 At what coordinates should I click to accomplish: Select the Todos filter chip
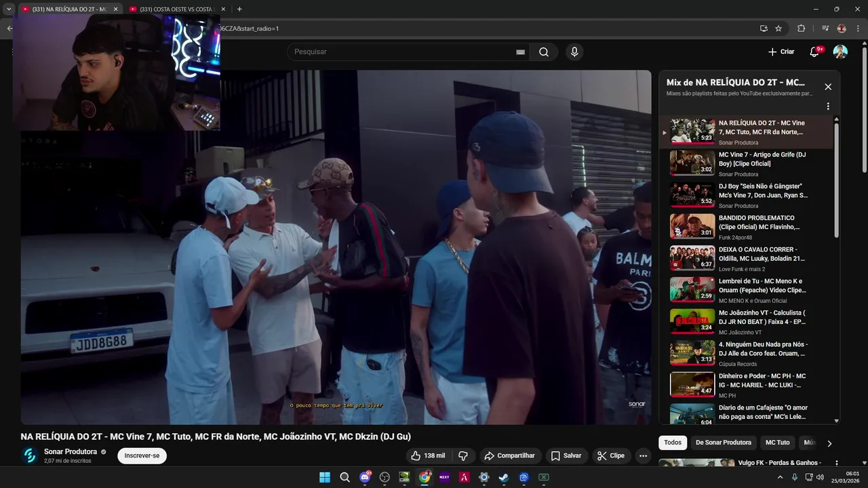(673, 443)
